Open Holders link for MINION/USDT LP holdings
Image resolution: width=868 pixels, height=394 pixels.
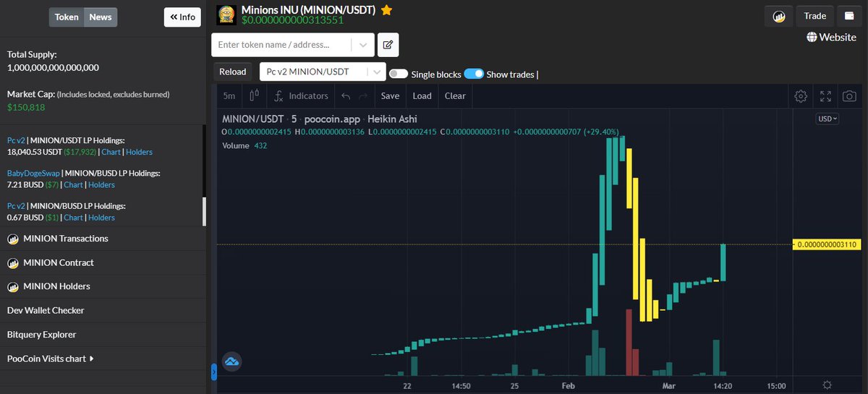coord(139,153)
